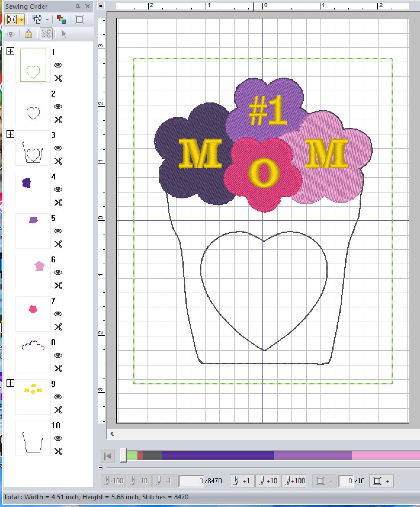
Task: Select the pot outline thumbnail, item 10
Action: click(33, 438)
